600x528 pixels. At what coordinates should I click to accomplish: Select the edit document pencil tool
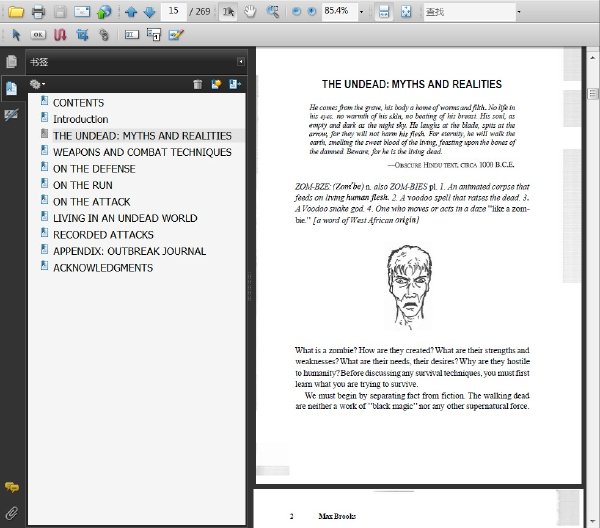click(x=176, y=35)
